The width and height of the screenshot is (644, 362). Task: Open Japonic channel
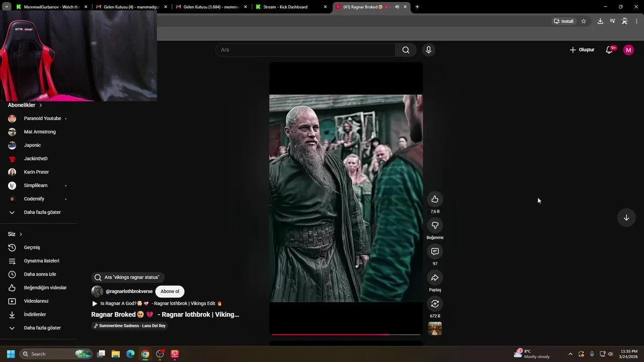tap(38, 145)
